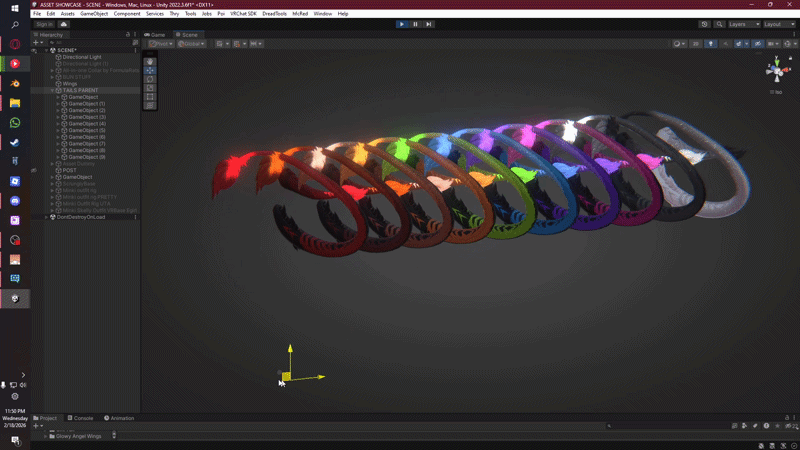Switch to the Console tab

pyautogui.click(x=81, y=418)
